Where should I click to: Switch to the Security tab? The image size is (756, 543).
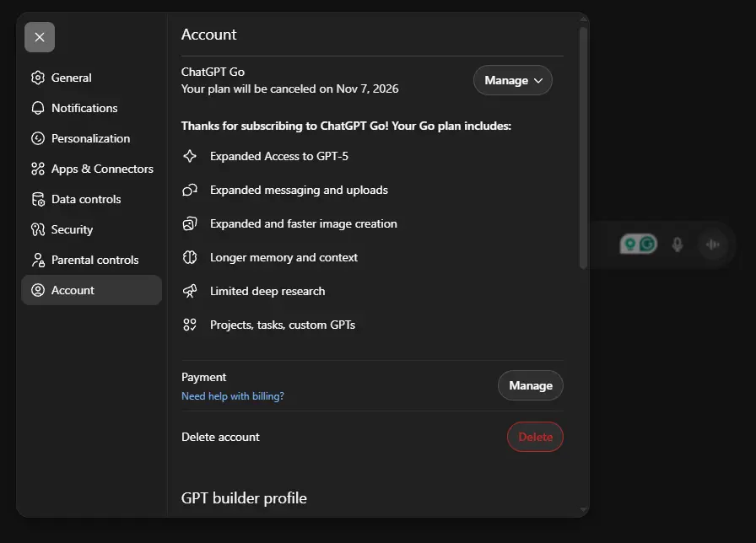tap(92, 229)
